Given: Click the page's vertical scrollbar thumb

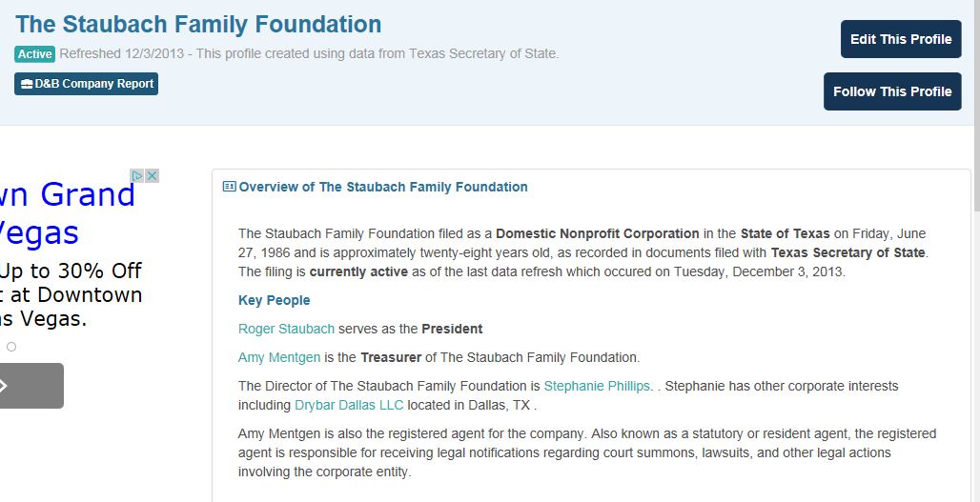Looking at the screenshot, I should click(x=976, y=105).
